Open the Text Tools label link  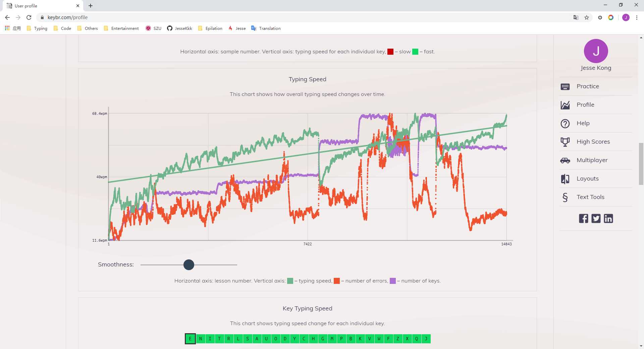coord(590,197)
